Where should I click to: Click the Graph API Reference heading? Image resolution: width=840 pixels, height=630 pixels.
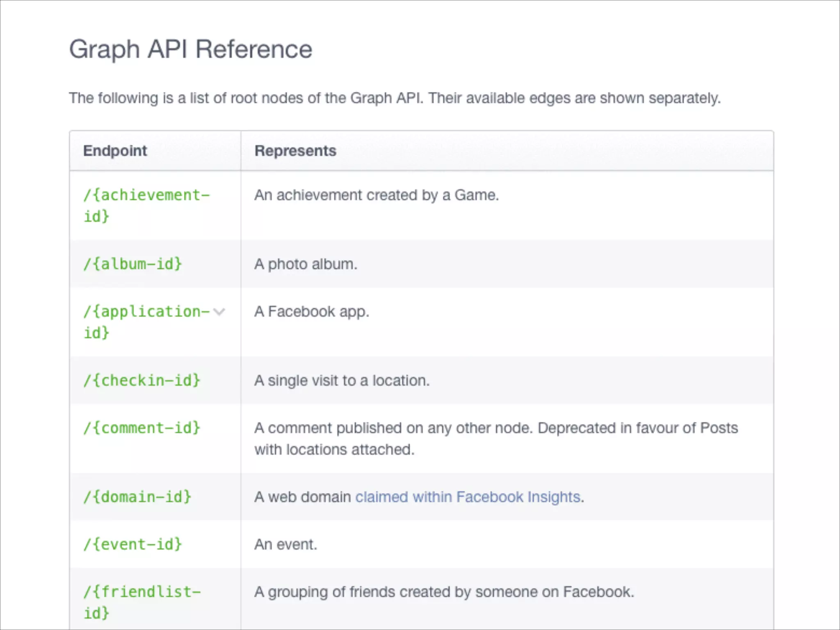click(x=191, y=49)
